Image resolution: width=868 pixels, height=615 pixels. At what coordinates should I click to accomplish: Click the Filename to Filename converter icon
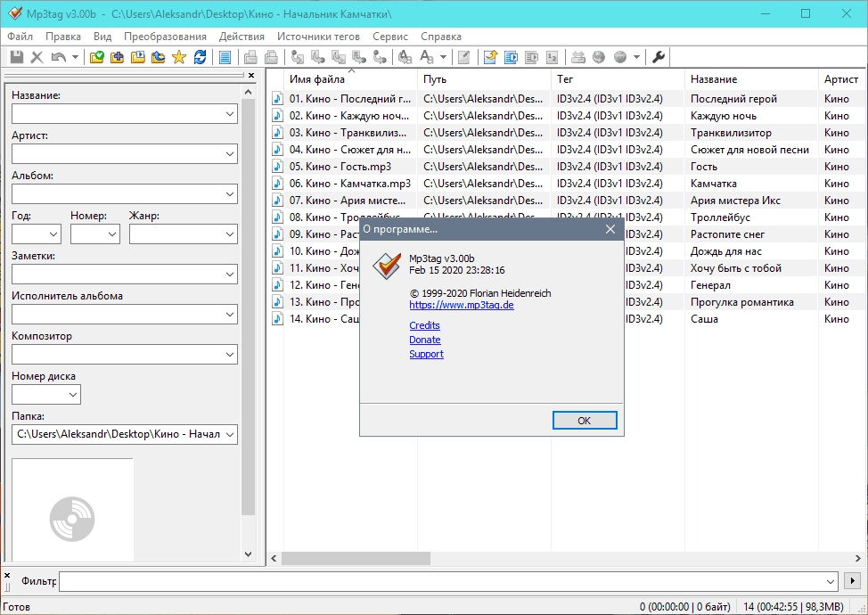coord(339,57)
